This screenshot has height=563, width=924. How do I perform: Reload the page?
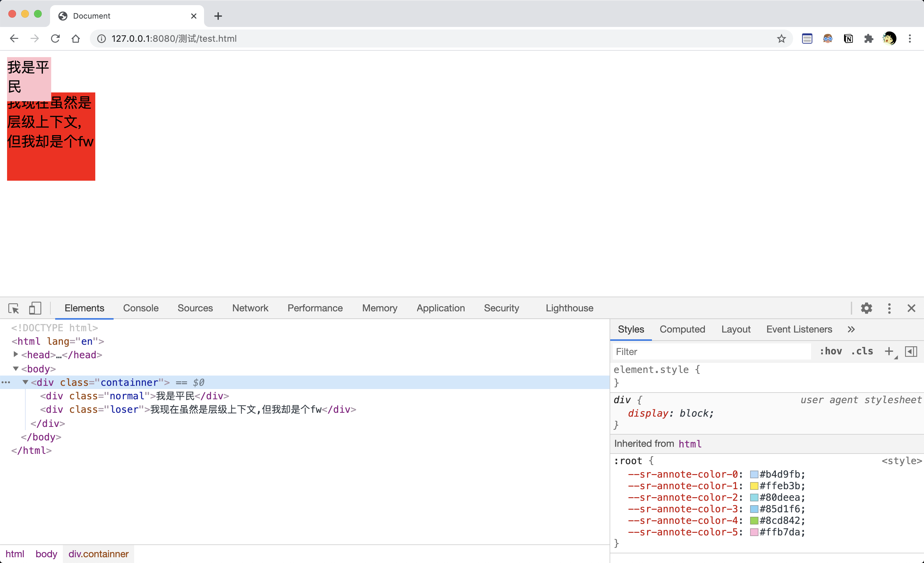pyautogui.click(x=56, y=39)
